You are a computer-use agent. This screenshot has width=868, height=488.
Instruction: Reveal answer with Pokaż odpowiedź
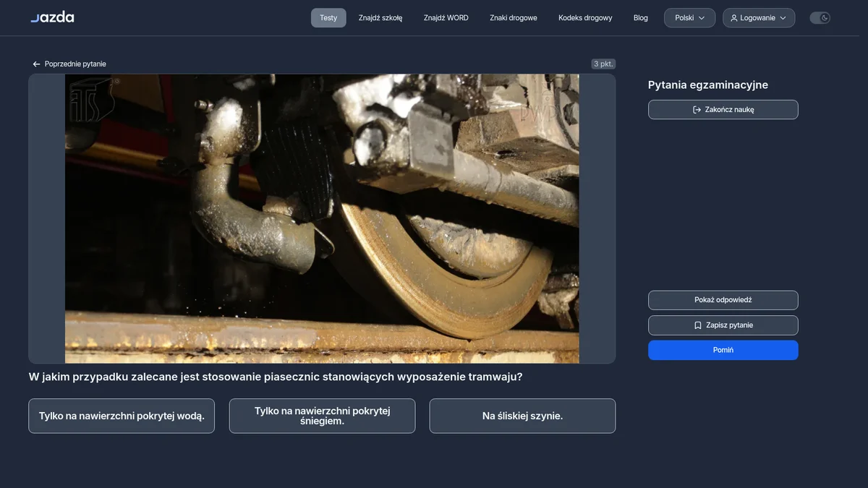723,300
